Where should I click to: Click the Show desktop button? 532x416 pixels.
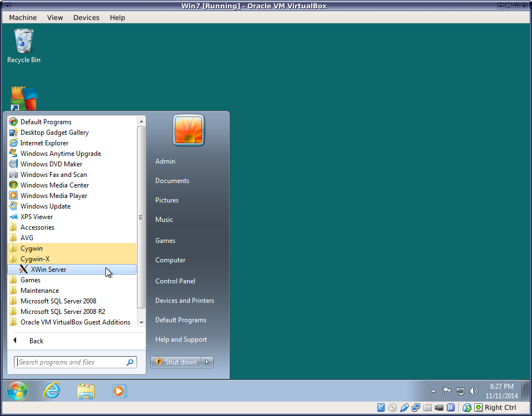click(525, 391)
